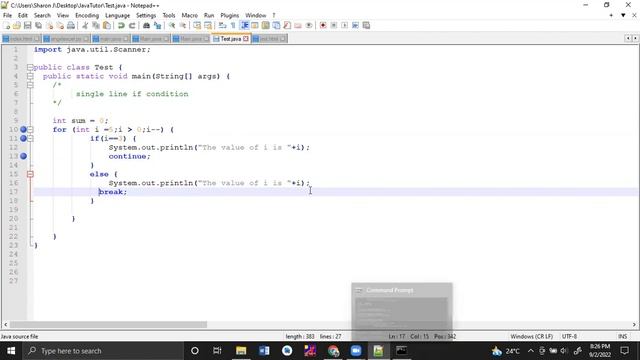This screenshot has width=640, height=360.
Task: Toggle Show All Characters pilcrow icon
Action: [x=233, y=25]
